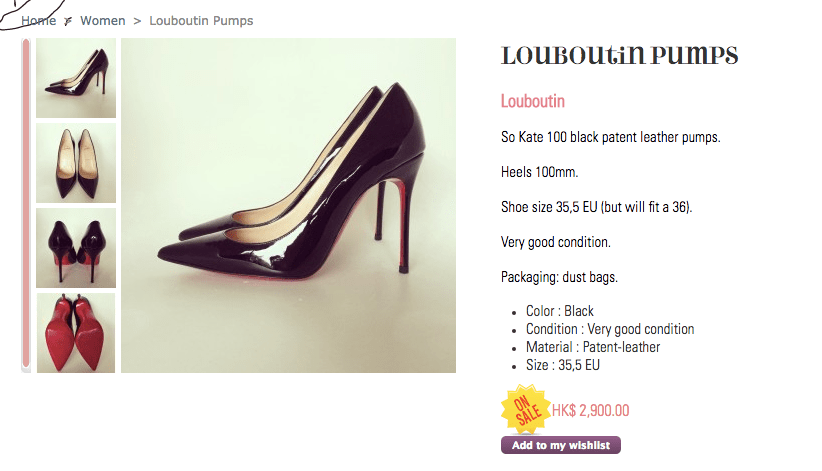Click the yellow On Sale badge
This screenshot has height=471, width=822.
(526, 409)
